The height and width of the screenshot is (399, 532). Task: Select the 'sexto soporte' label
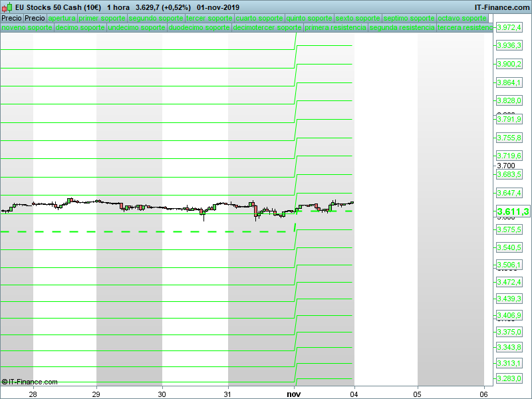pos(358,19)
